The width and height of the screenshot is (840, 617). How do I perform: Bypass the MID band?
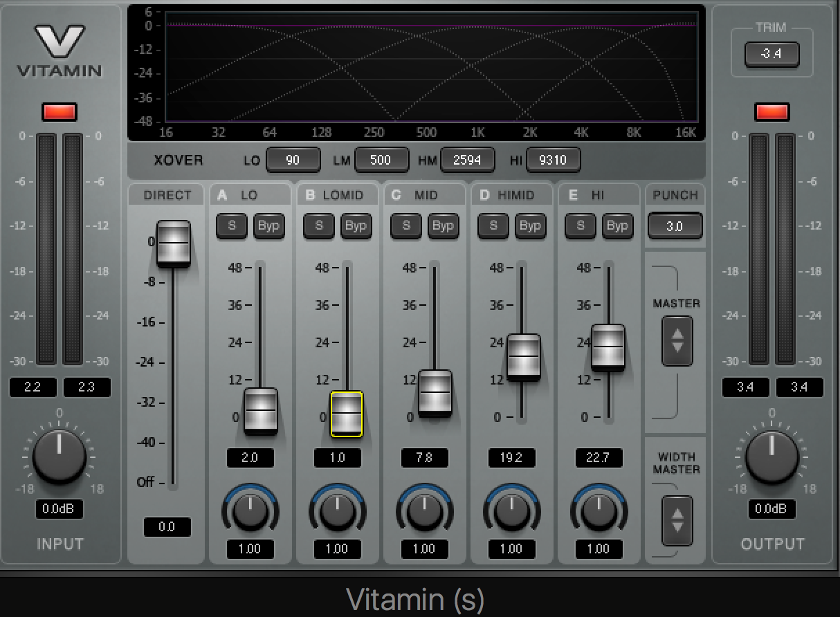443,225
